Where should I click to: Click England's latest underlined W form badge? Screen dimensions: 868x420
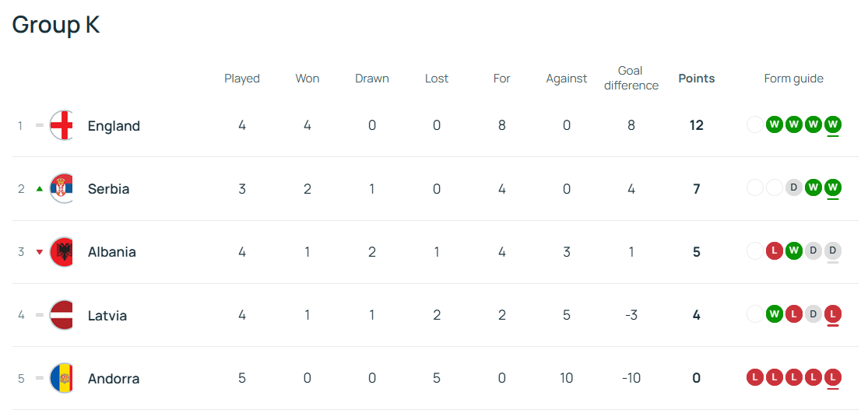coord(832,125)
